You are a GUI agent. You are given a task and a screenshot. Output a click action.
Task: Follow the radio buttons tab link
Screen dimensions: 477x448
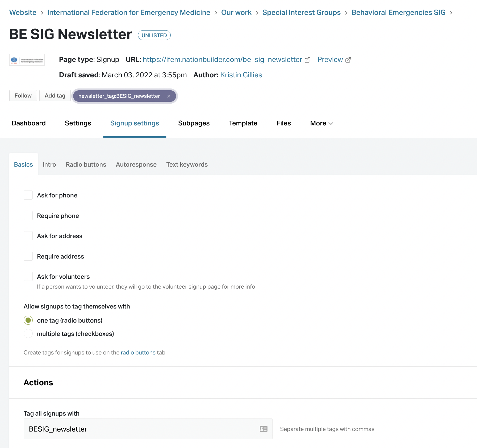tap(138, 353)
